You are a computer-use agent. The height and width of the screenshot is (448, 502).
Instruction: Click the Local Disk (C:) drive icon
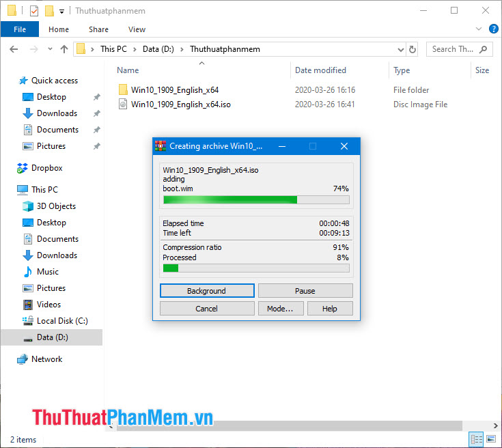pos(28,321)
